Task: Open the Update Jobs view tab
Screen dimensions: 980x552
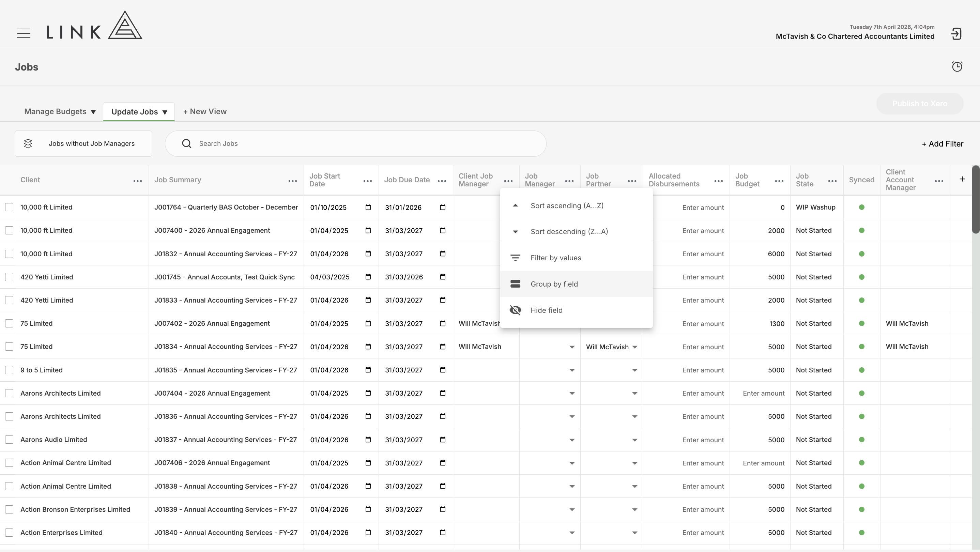Action: (x=139, y=112)
